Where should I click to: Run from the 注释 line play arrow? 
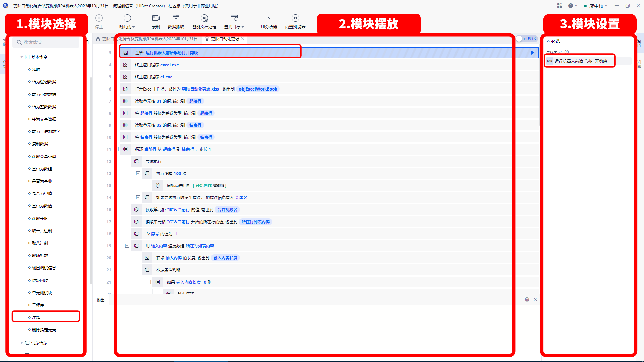(532, 53)
